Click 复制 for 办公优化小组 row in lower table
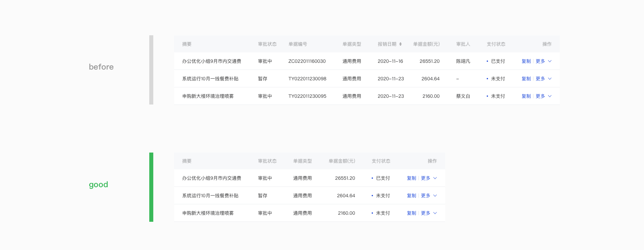 [411, 178]
